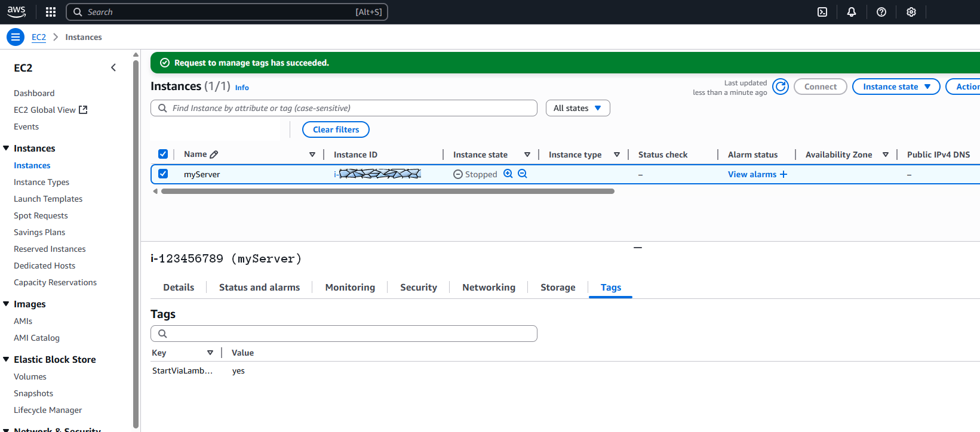Sort by the Instance state column arrow
Viewport: 980px width, 432px height.
pos(527,155)
